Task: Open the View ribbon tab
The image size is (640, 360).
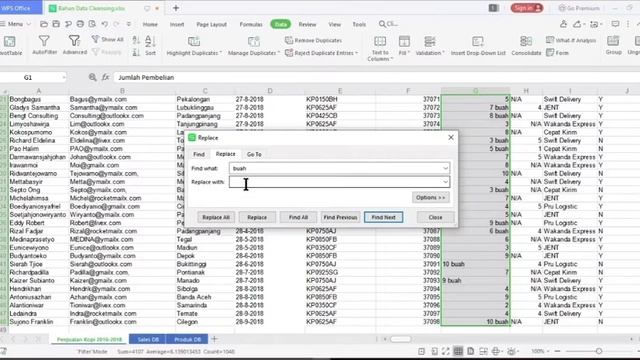Action: 335,24
